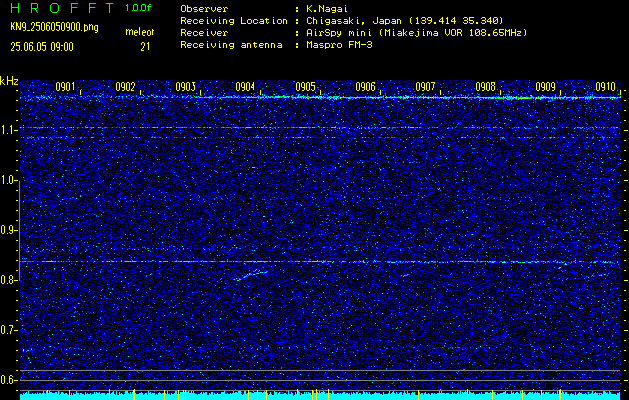Click the 0905 time marker

click(305, 87)
